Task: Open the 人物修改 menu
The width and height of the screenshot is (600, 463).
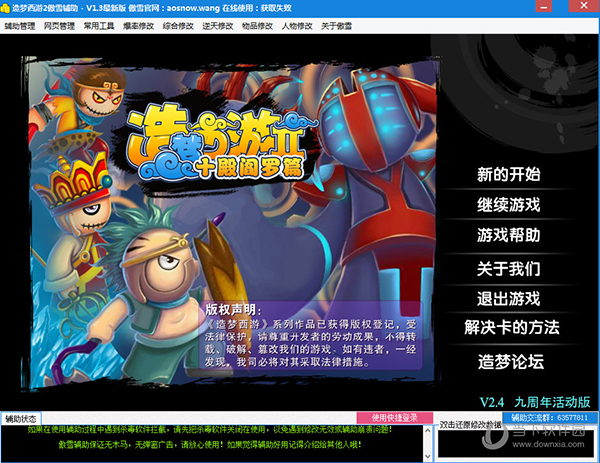Action: (x=297, y=26)
